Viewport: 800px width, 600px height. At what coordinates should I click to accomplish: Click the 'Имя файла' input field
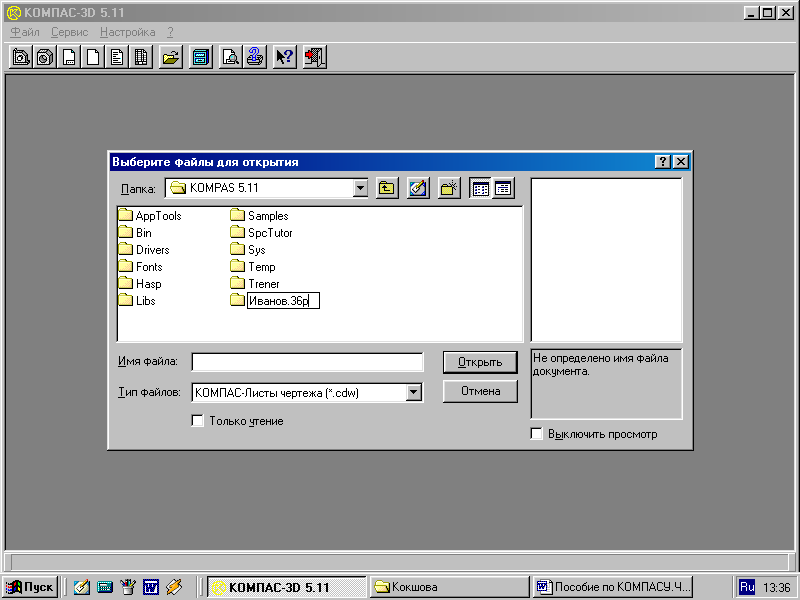307,362
